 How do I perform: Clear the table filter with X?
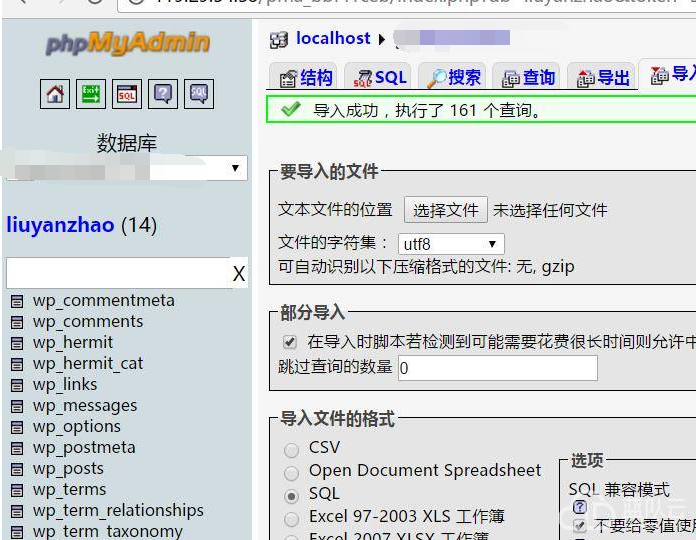(x=239, y=273)
